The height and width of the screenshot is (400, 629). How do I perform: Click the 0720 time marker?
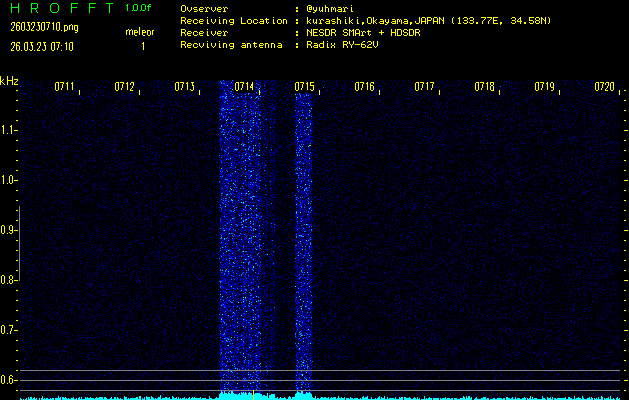(x=604, y=87)
